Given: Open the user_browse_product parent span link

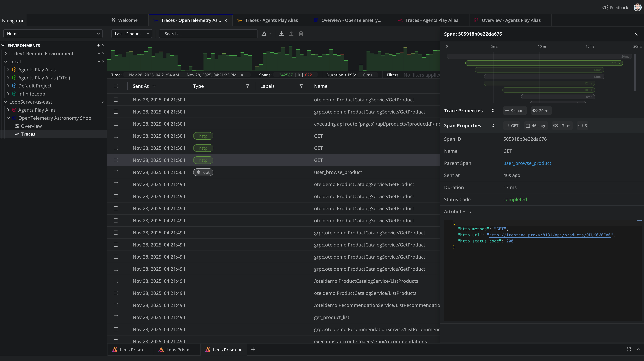Looking at the screenshot, I should click(527, 163).
